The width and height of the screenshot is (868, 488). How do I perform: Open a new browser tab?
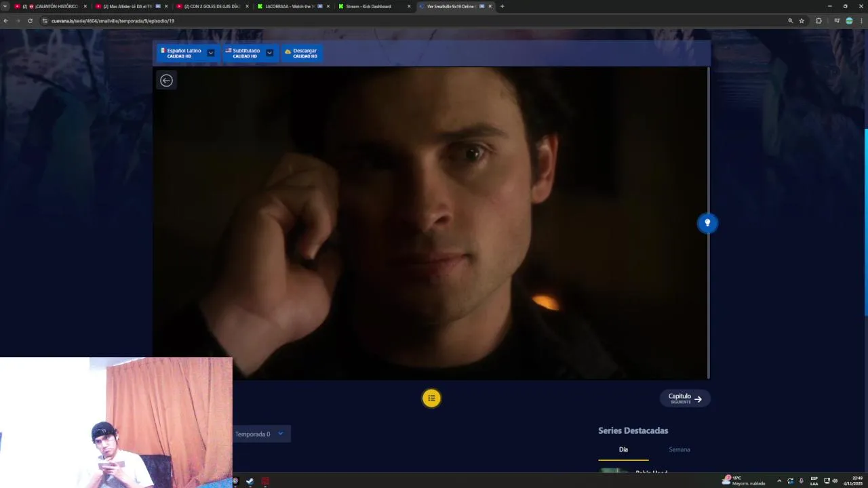click(502, 6)
